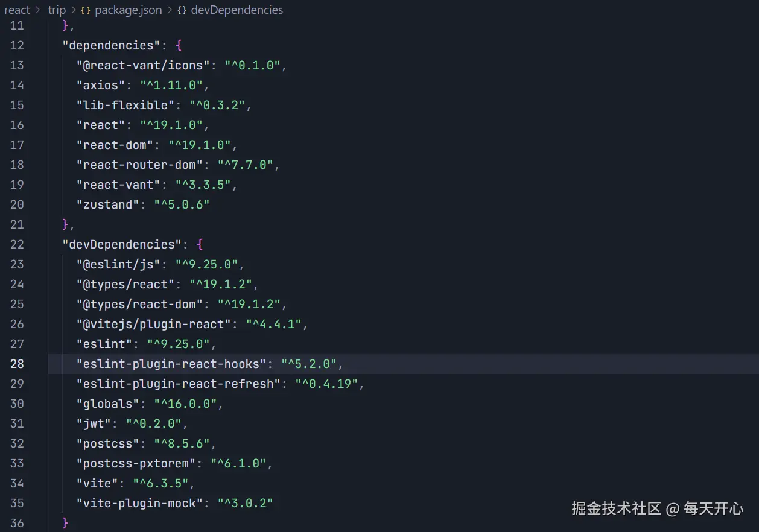Click the "eslint-plugin-react-refresh" key text
Screen dimensions: 759x532
179,384
